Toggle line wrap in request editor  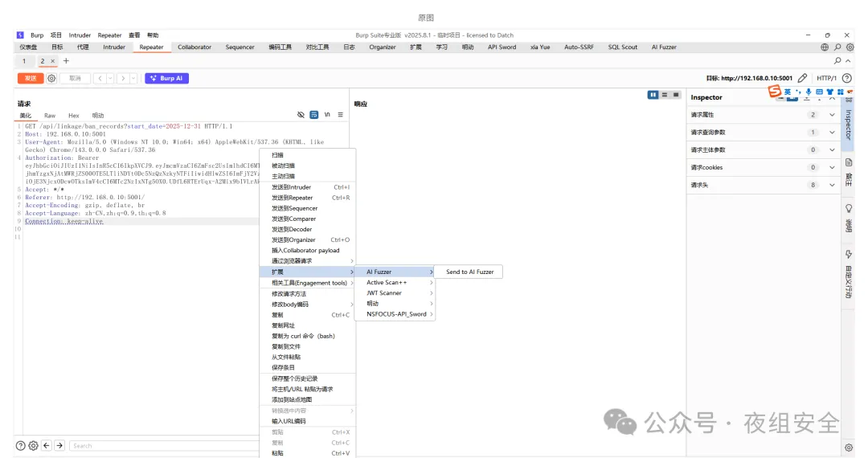click(x=314, y=114)
